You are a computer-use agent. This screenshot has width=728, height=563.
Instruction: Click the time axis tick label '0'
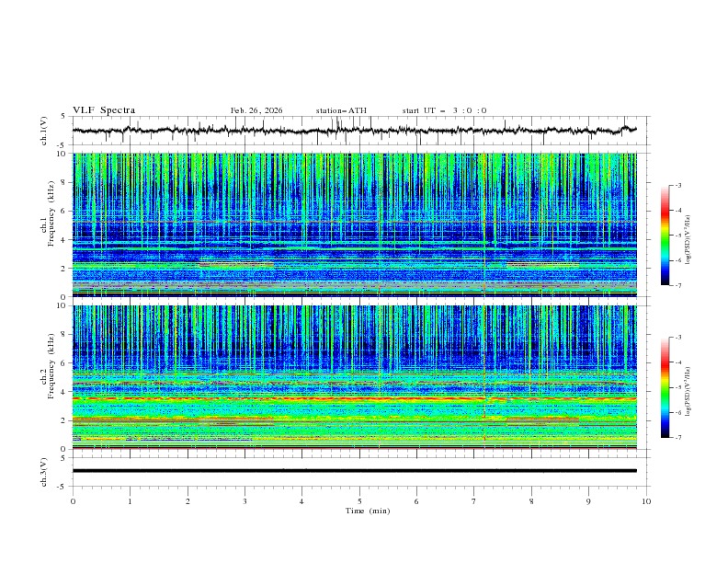click(73, 501)
